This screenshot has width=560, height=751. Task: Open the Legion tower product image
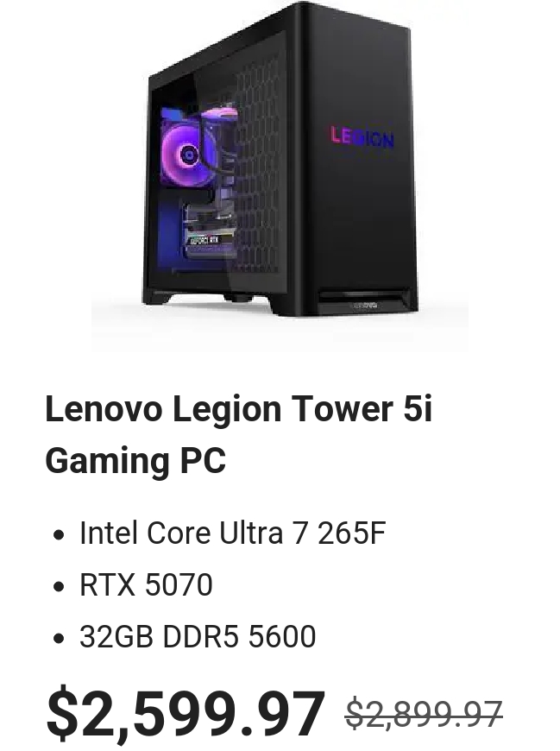(x=280, y=176)
